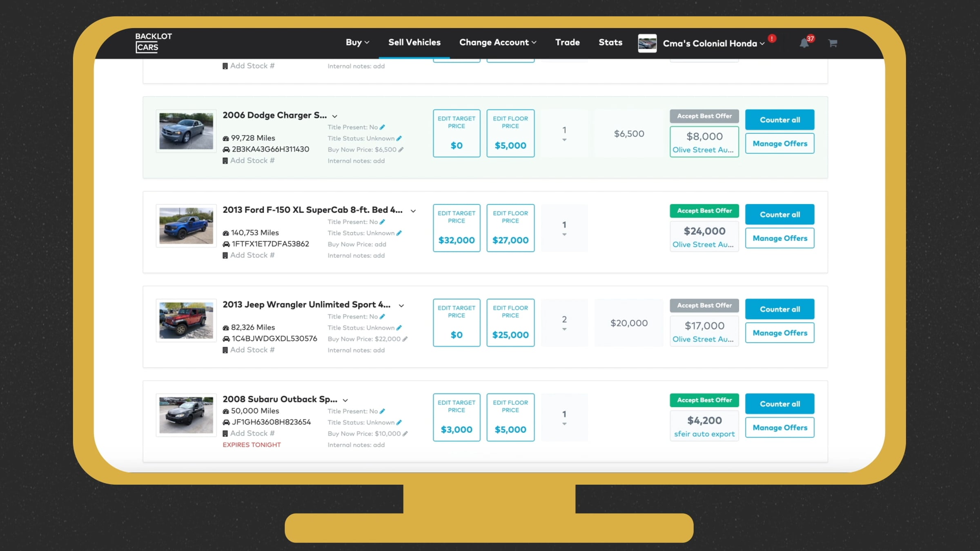Expand offer count arrow for Jeep Wrangler
The image size is (980, 551).
pos(564,329)
